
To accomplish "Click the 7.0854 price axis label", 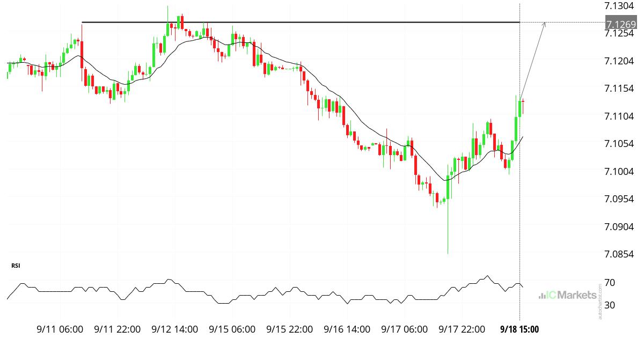I will pos(620,254).
